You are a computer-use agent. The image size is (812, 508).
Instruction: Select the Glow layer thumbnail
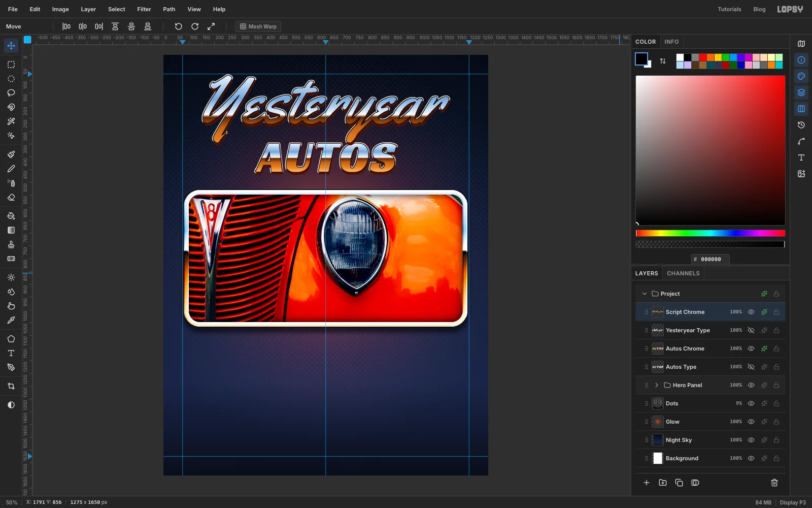658,422
